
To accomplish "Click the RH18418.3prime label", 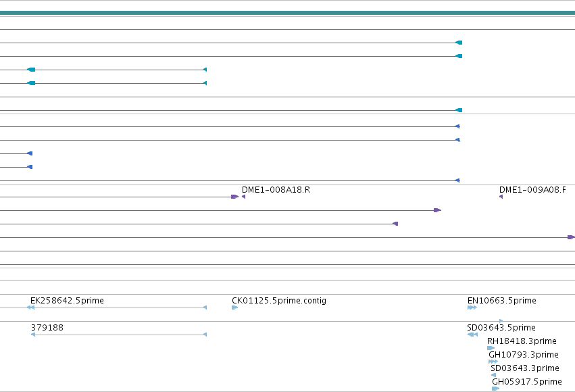I will point(522,341).
